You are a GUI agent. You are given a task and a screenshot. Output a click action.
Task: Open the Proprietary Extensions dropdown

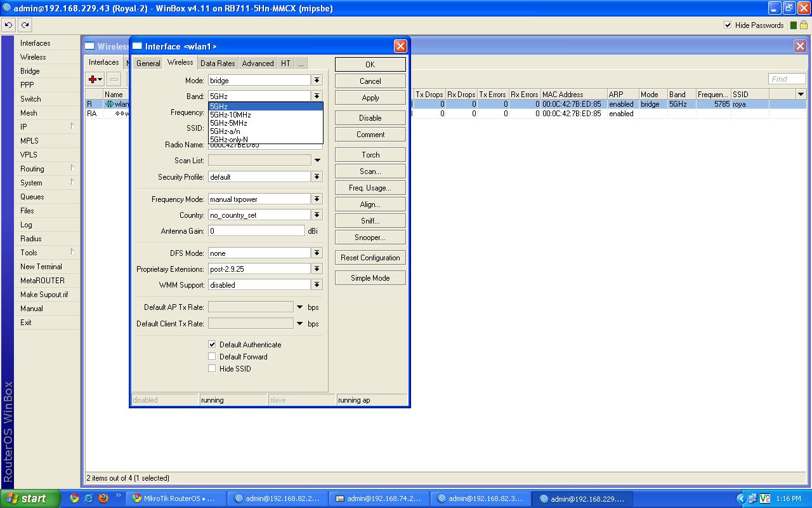[x=317, y=269]
